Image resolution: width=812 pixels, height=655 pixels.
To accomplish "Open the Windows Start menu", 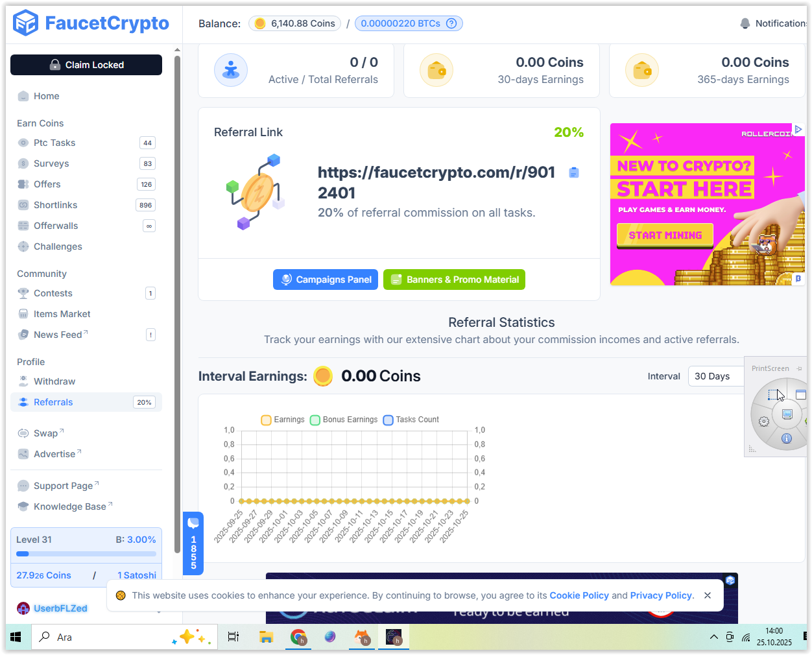I will [16, 637].
